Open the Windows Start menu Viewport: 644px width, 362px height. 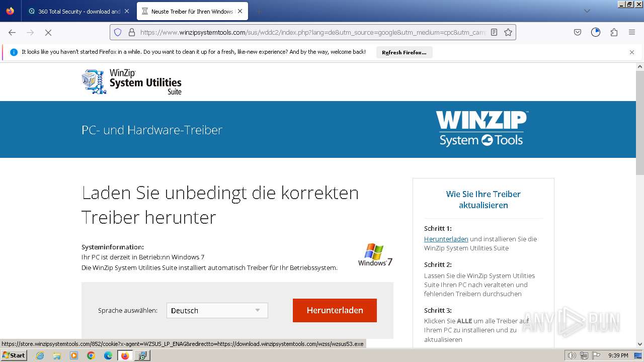[14, 355]
